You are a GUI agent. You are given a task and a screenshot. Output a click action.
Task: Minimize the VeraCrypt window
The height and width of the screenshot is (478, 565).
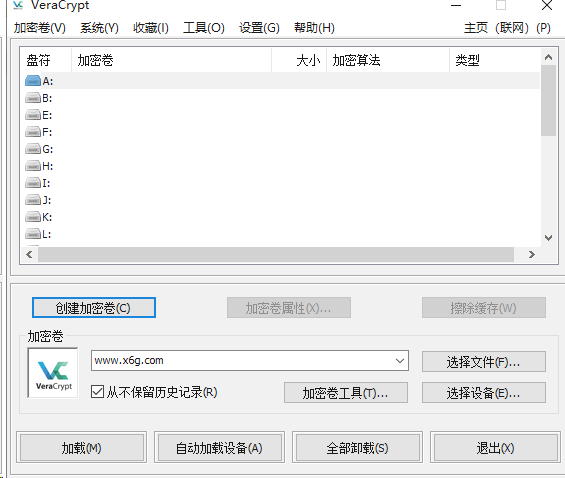tap(456, 5)
